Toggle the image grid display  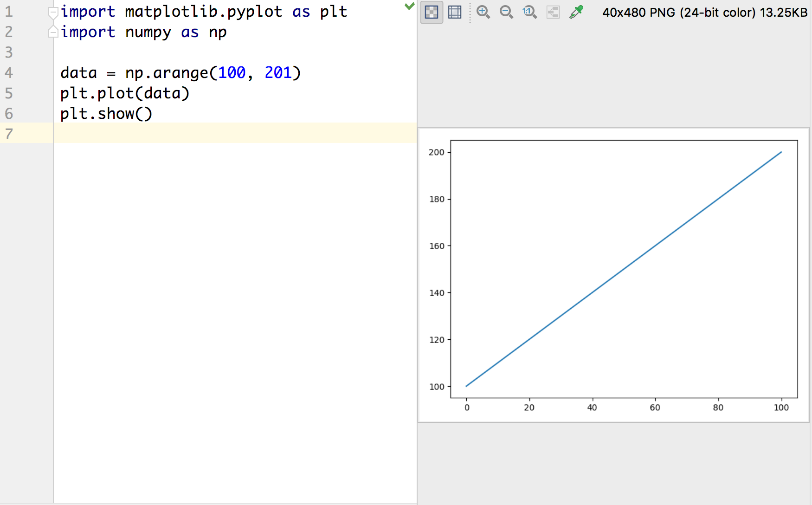[455, 13]
